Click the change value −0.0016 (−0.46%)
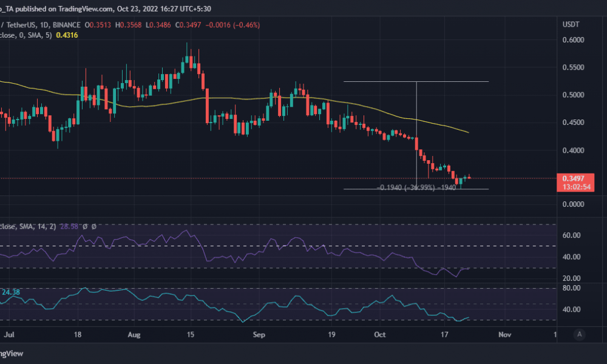Screen dimensions: 607x364 pos(232,25)
